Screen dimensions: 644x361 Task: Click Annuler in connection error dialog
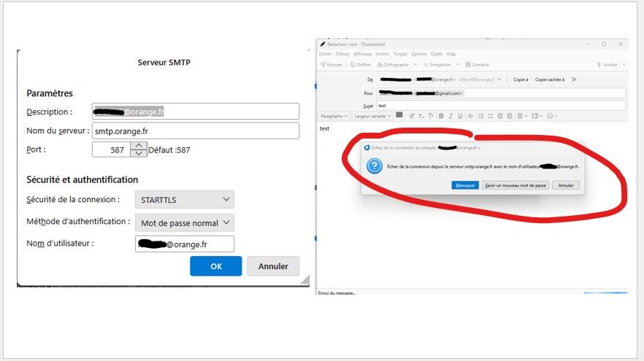pyautogui.click(x=566, y=185)
